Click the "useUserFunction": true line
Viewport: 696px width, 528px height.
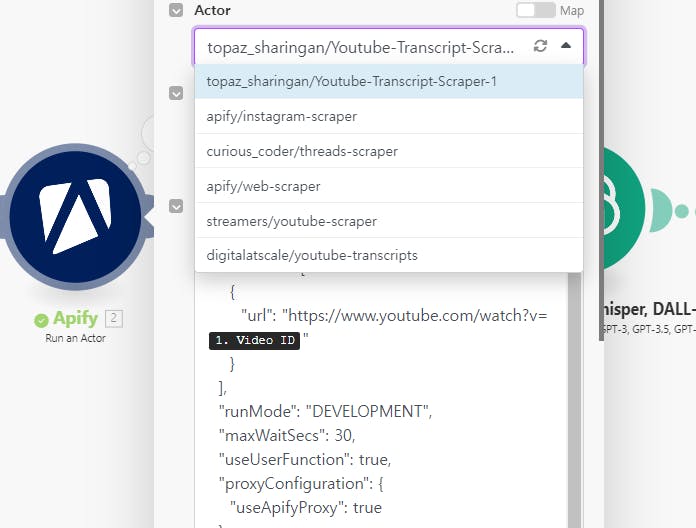point(305,459)
